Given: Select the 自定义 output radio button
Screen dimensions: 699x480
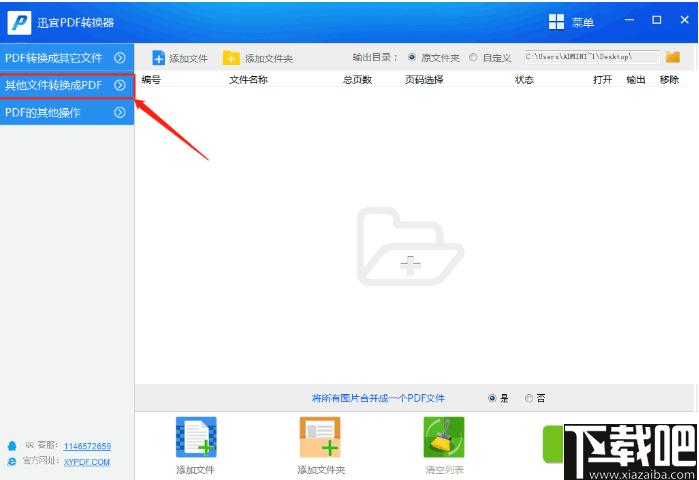Looking at the screenshot, I should (473, 57).
